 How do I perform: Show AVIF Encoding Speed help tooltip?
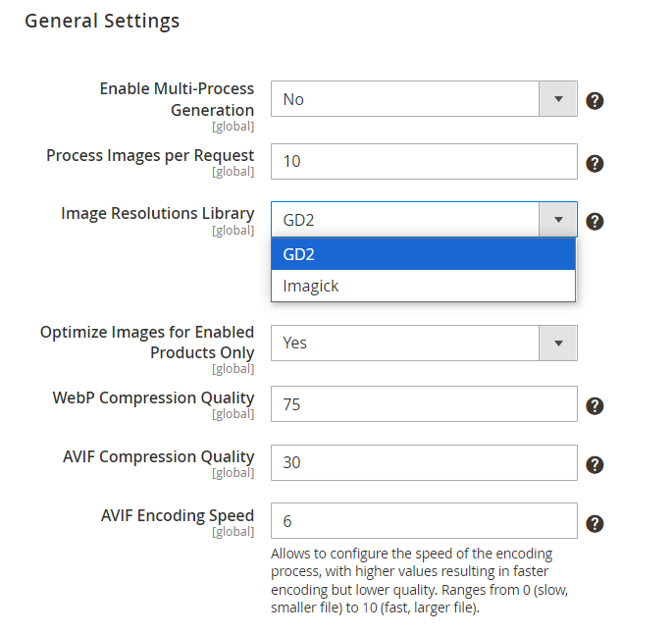pyautogui.click(x=594, y=523)
